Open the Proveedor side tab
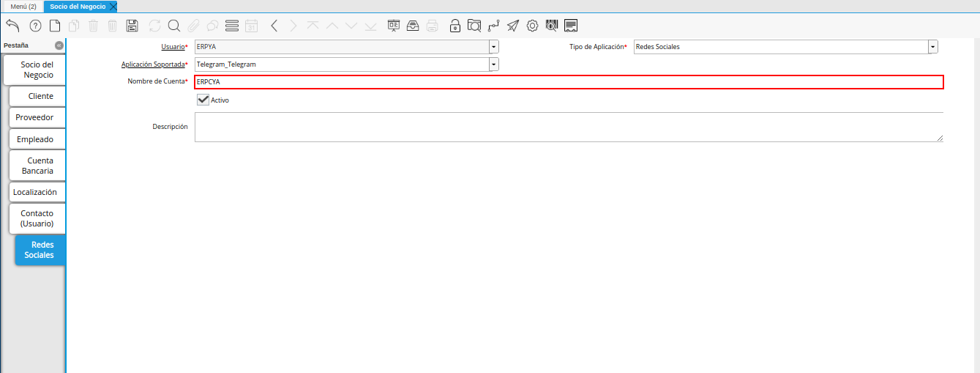 click(x=37, y=117)
